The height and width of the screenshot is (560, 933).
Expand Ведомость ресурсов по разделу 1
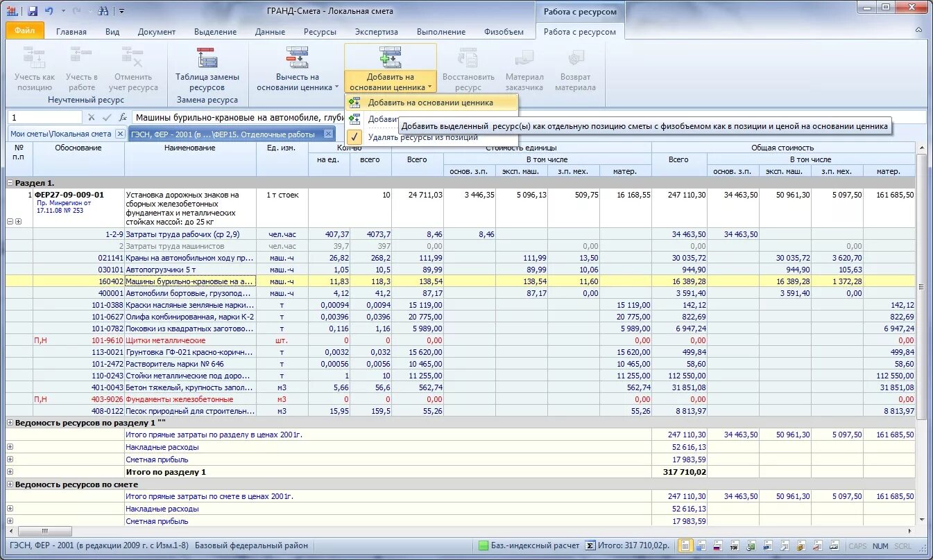click(10, 422)
